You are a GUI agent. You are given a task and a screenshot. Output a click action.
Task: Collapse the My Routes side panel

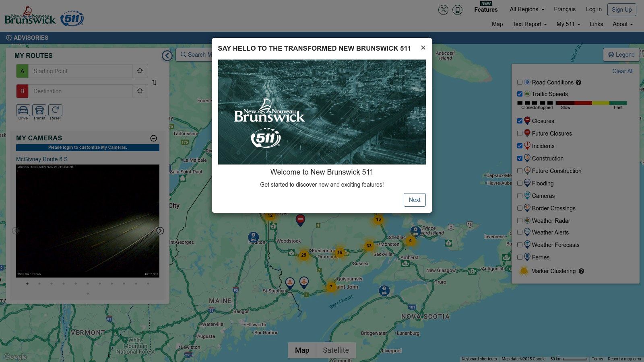click(x=167, y=56)
